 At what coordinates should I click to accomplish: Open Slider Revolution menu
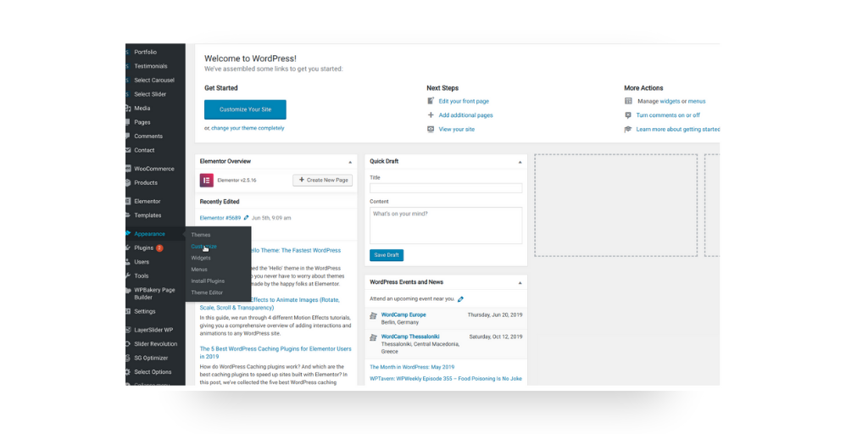(x=156, y=344)
